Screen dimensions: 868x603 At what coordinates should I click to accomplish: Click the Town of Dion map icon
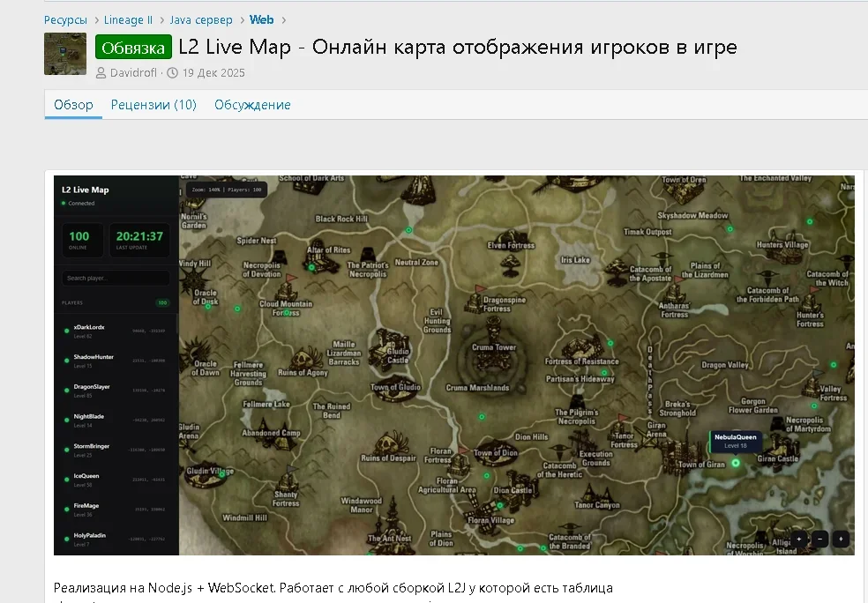click(x=495, y=454)
